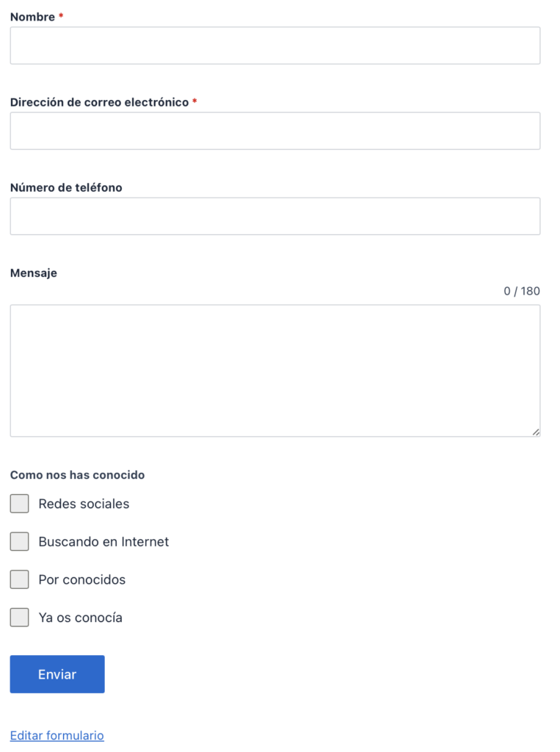This screenshot has height=752, width=560.
Task: Check the Redes sociales checkbox
Action: 20,504
